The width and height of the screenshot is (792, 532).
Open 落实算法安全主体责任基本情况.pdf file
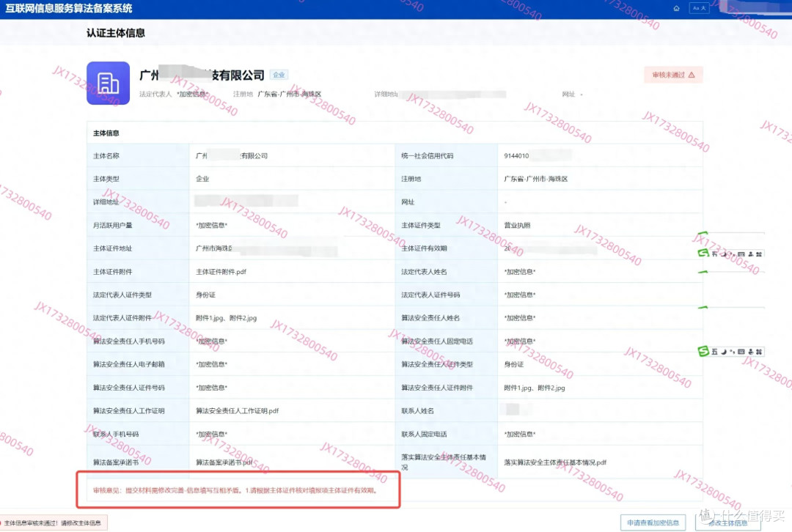click(x=554, y=462)
